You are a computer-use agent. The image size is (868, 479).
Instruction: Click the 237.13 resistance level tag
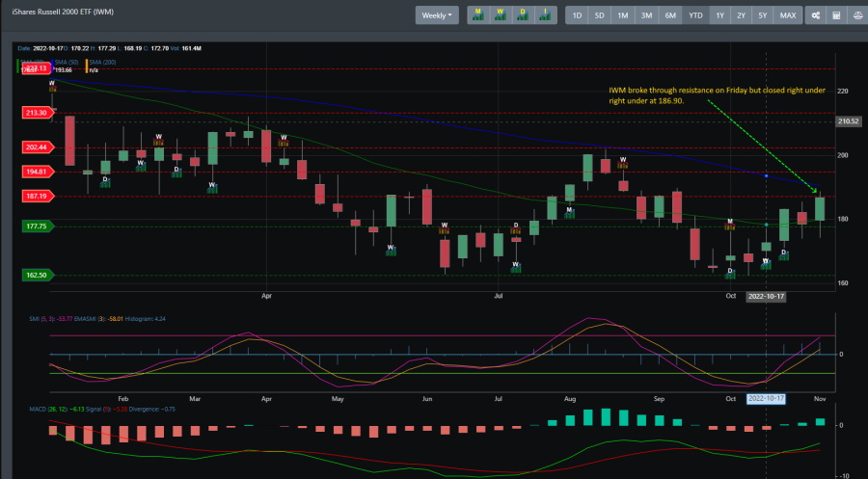[37, 68]
